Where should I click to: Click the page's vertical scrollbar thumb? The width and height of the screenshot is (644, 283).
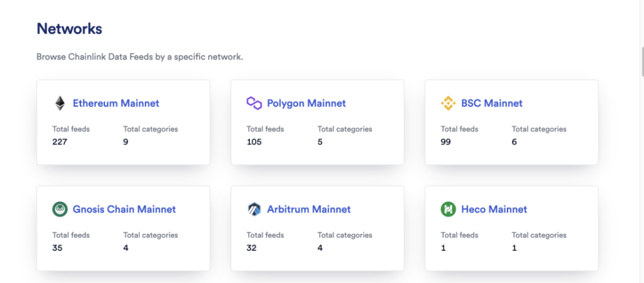641,61
